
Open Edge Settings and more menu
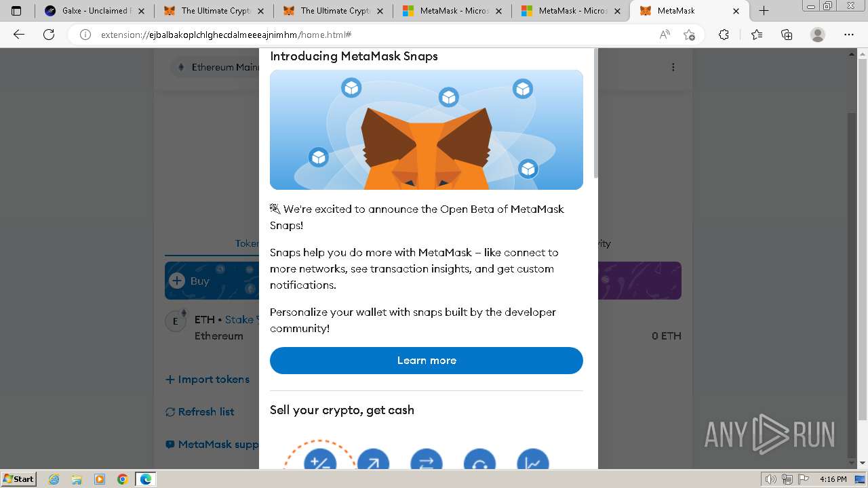click(x=849, y=35)
